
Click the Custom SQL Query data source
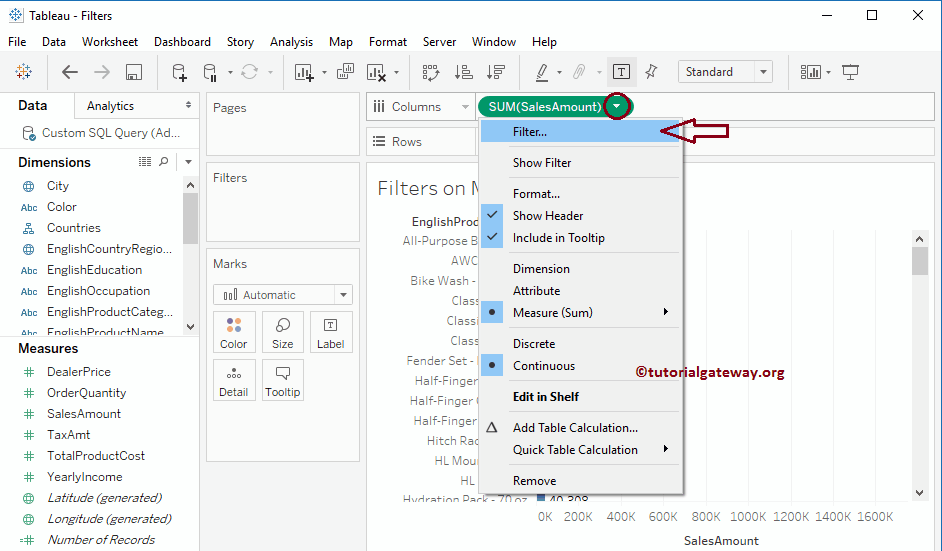click(x=100, y=133)
